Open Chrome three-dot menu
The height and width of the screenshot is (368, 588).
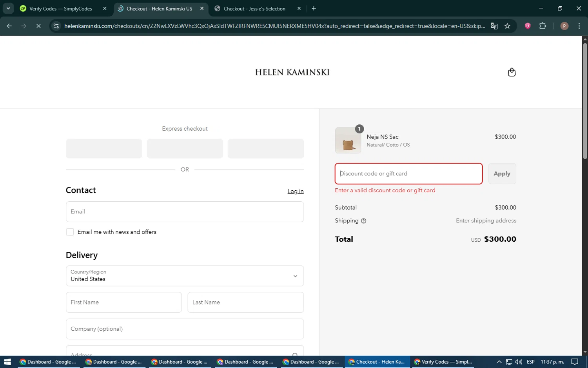pos(579,26)
